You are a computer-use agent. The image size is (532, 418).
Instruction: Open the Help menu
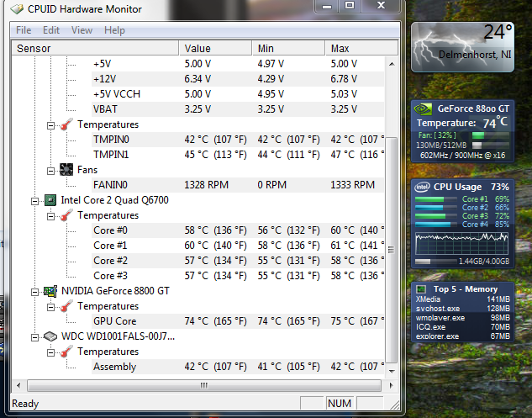tap(114, 30)
